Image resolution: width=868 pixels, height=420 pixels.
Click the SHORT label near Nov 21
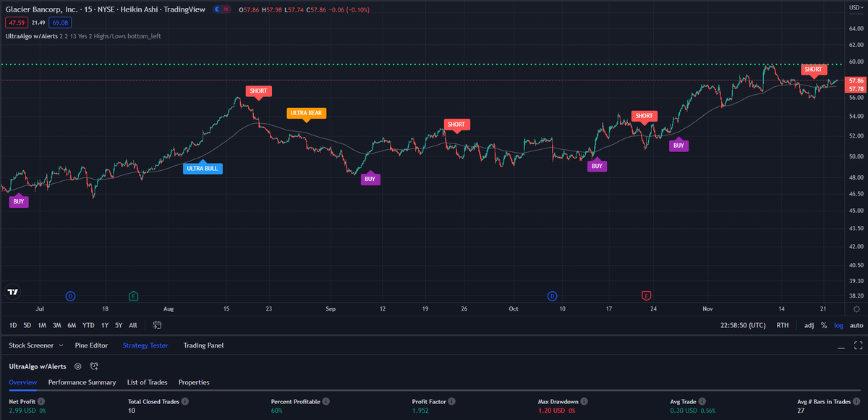813,70
